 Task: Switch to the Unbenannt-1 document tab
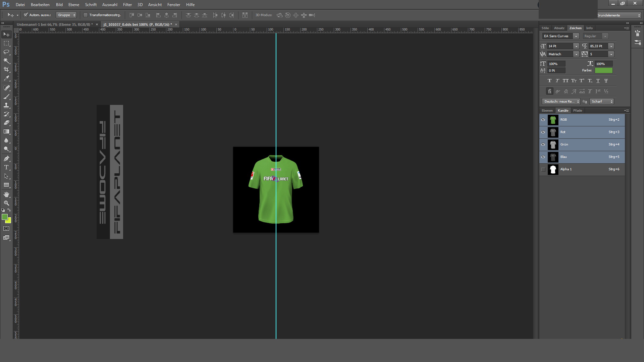click(55, 24)
